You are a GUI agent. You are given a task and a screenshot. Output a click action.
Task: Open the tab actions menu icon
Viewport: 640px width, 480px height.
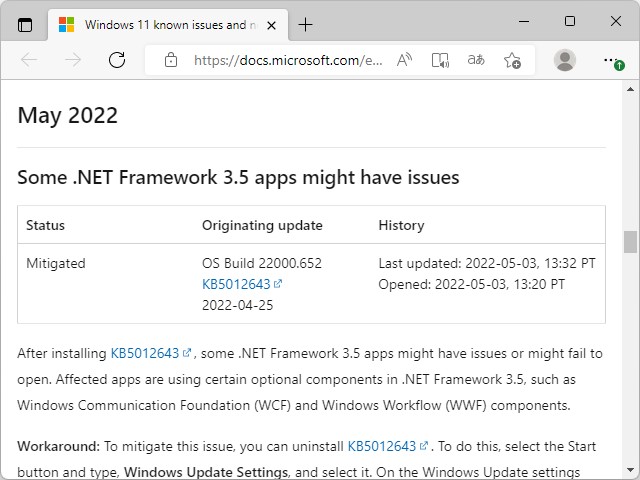click(x=25, y=25)
